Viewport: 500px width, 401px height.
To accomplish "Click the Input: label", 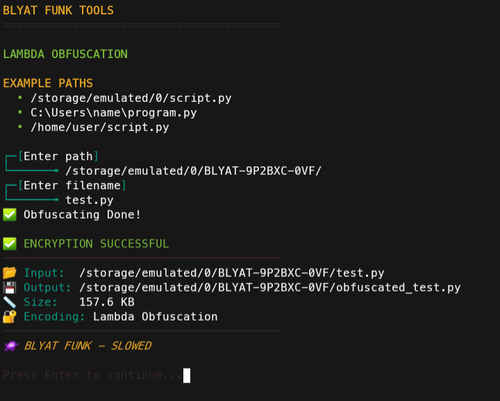I will tap(44, 273).
